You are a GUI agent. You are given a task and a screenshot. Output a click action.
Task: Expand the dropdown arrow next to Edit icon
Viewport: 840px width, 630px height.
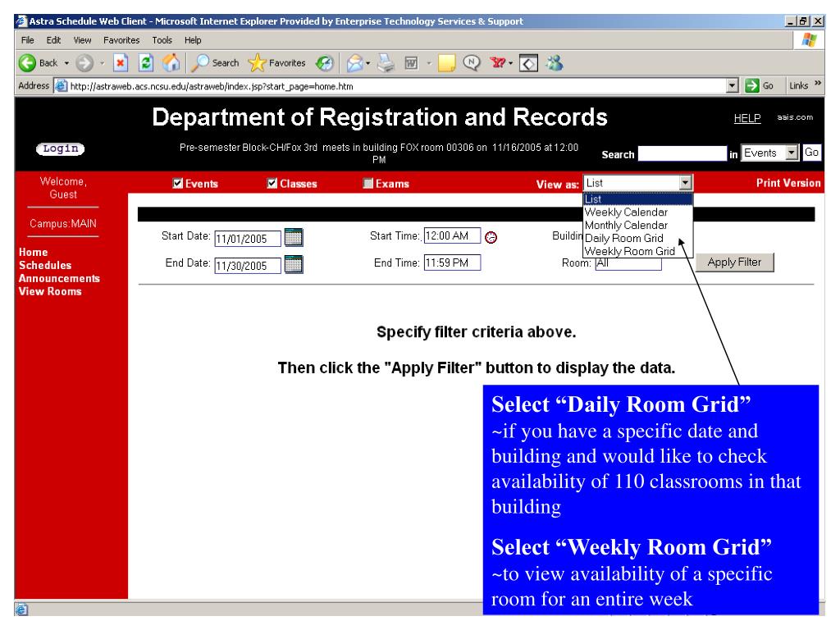tap(428, 63)
